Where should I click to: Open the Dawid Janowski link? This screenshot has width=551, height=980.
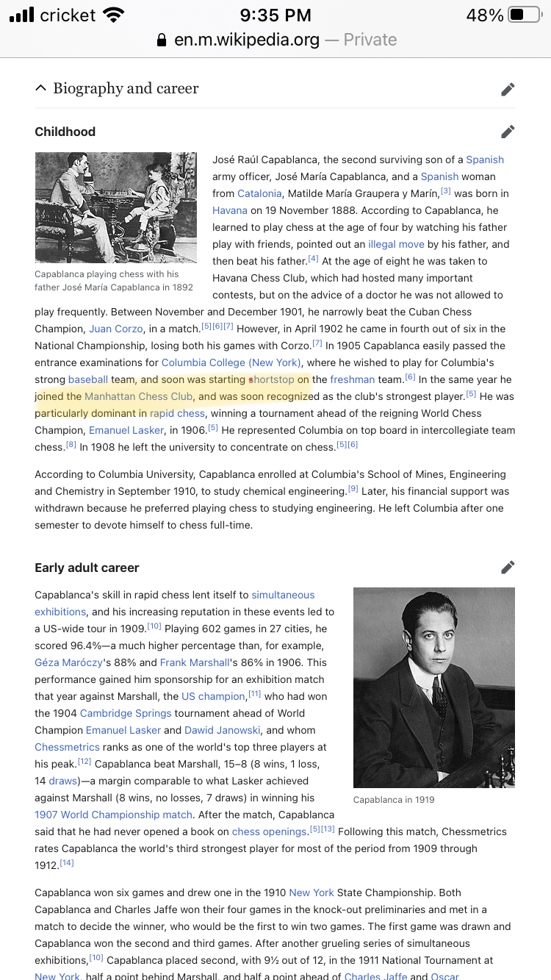222,730
